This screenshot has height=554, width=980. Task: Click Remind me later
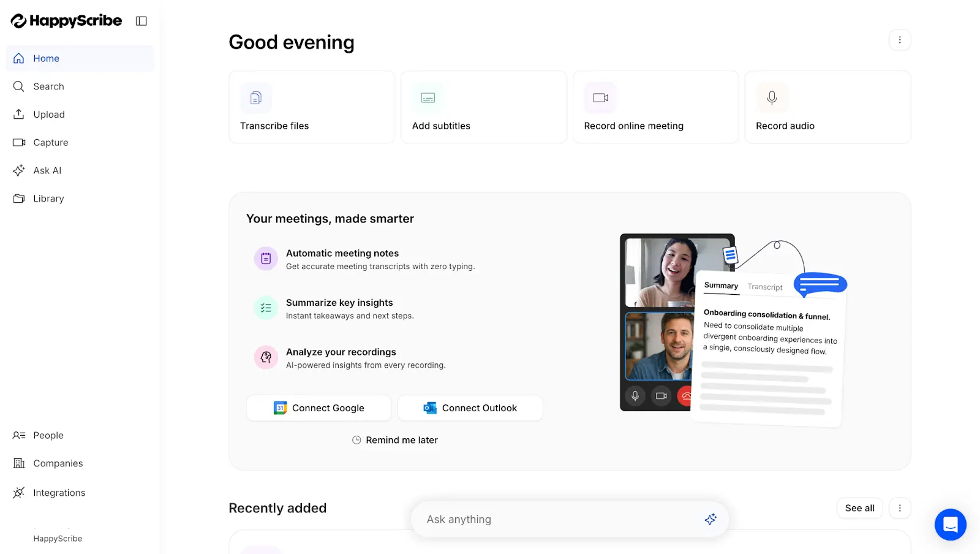click(x=395, y=439)
